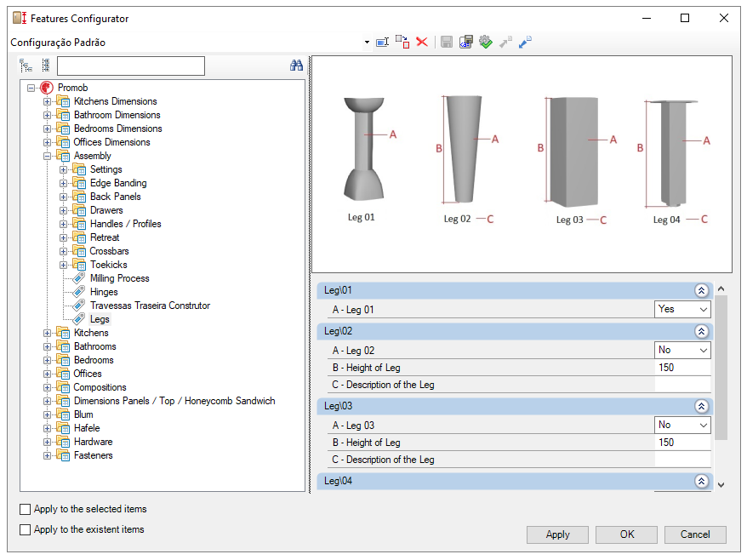
Task: Click the Leg 04 preview image
Action: [x=673, y=153]
